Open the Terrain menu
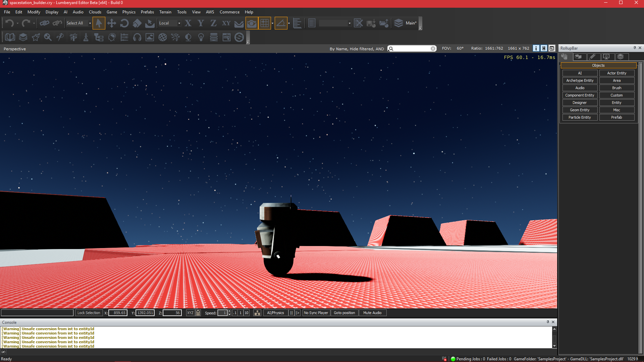Viewport: 644px width, 362px height. [x=165, y=12]
